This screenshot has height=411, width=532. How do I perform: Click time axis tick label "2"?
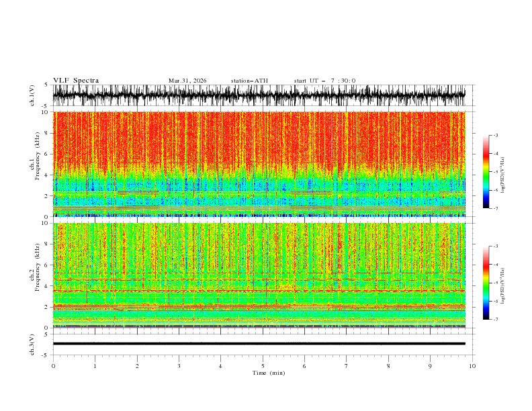pyautogui.click(x=137, y=366)
